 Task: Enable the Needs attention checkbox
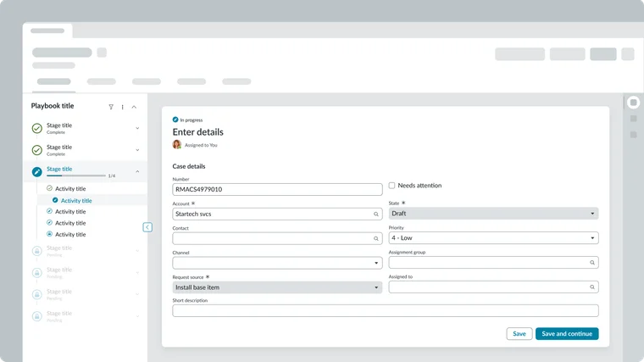pos(391,186)
